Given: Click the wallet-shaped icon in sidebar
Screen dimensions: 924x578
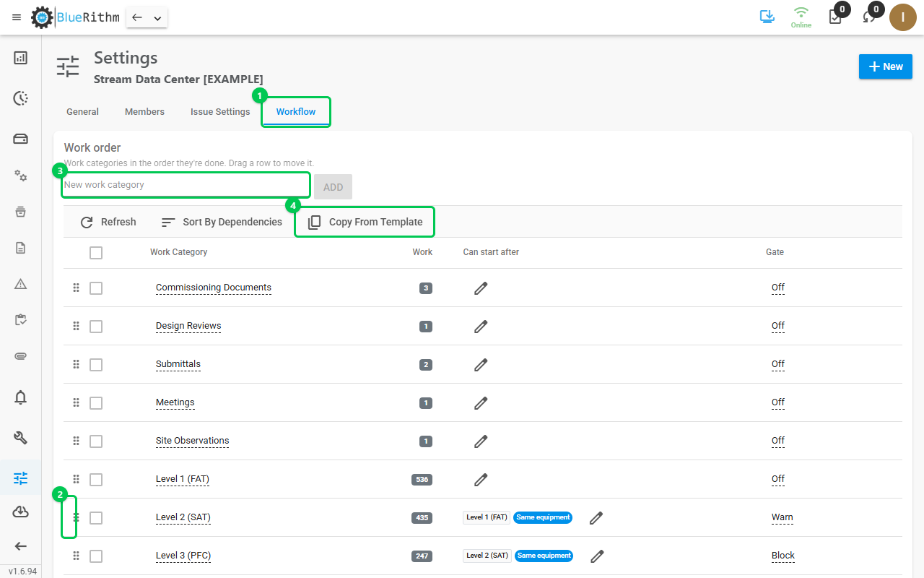Looking at the screenshot, I should pos(21,139).
